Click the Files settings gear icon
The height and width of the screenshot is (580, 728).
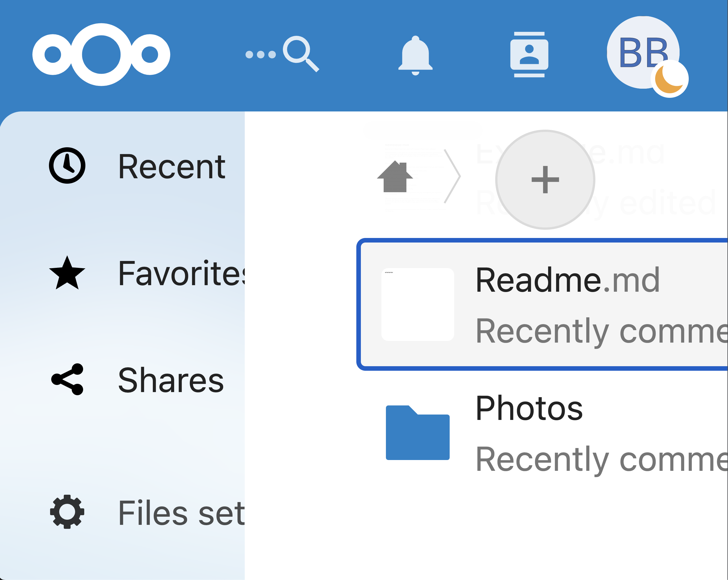[x=67, y=512]
